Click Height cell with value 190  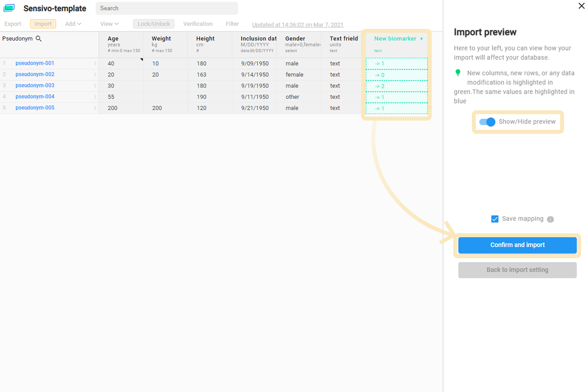coord(210,97)
